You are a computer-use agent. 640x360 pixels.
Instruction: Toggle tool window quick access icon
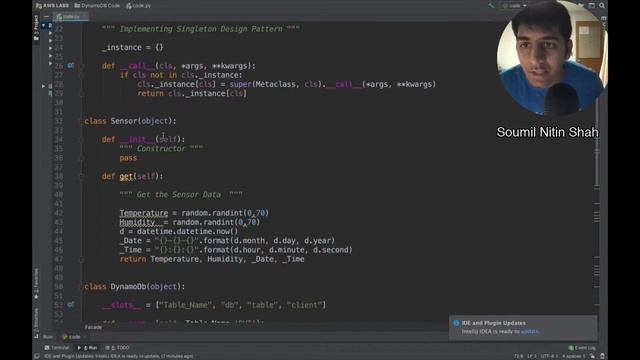(36, 356)
